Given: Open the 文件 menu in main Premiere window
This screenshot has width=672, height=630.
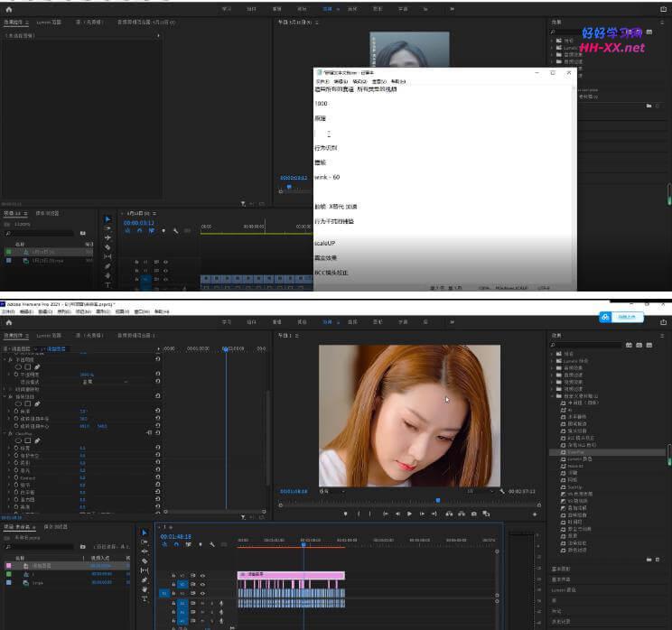Looking at the screenshot, I should click(x=8, y=311).
